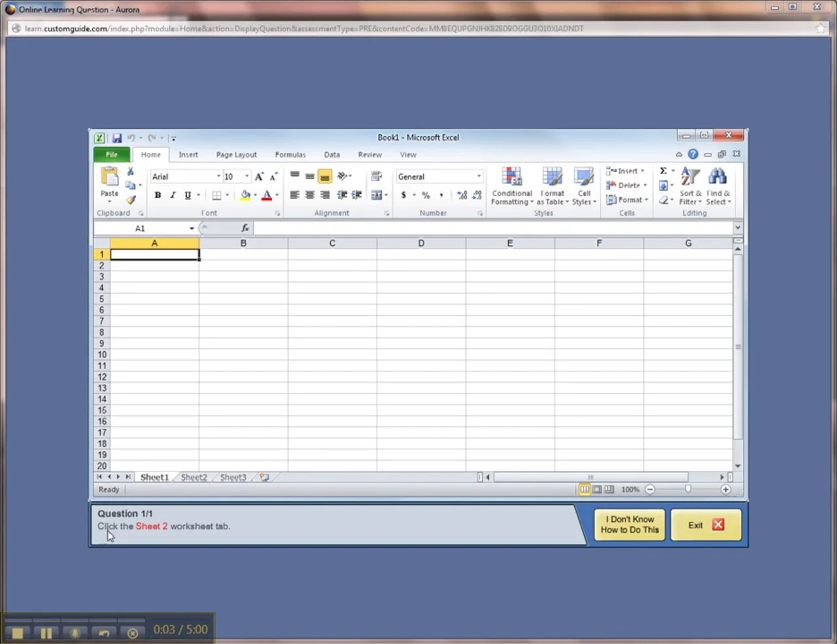837x644 pixels.
Task: Decrease font size with the small A icon
Action: (x=274, y=177)
